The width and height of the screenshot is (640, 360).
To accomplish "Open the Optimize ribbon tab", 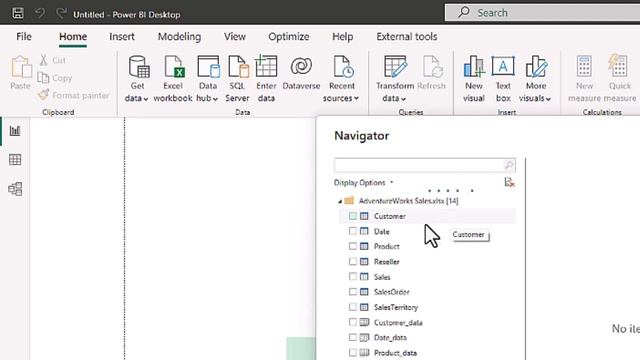I will click(289, 37).
